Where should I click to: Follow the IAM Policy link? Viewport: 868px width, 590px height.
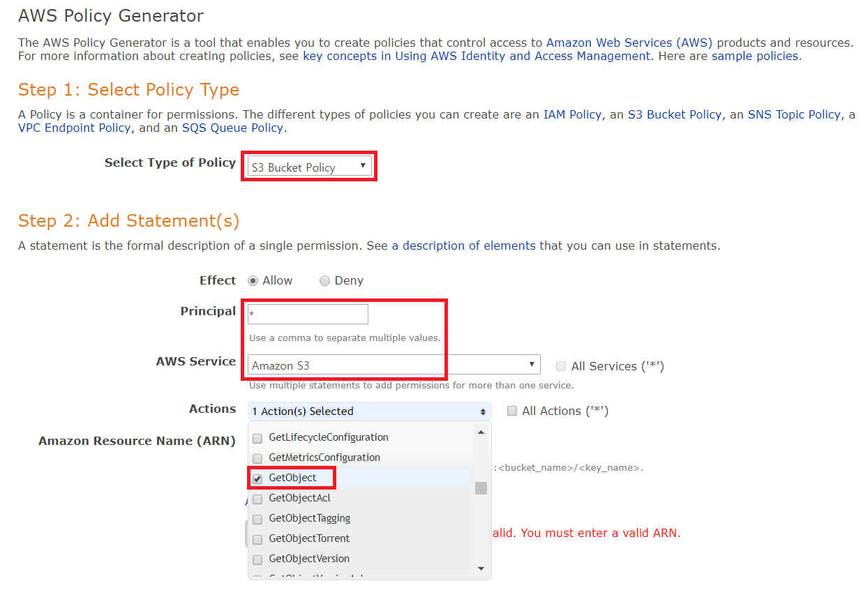(572, 114)
